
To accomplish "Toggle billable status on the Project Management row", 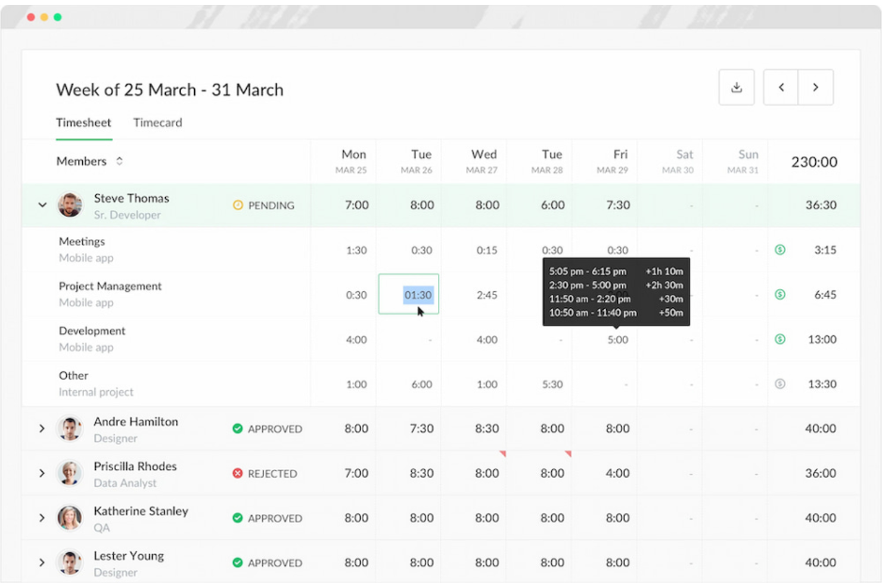I will 779,294.
